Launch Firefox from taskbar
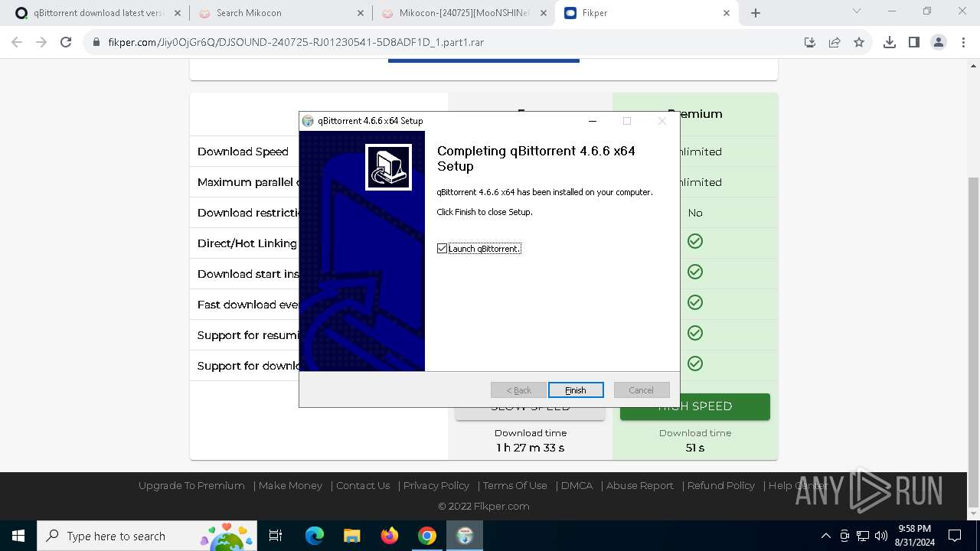Screen dimensions: 980x551 point(390,536)
